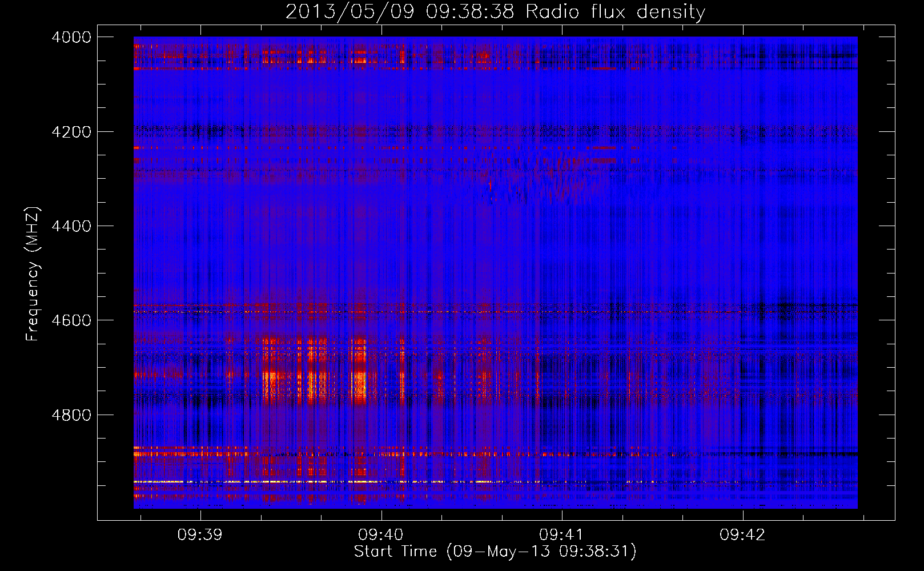
Task: Select the 4200 frequency axis label
Action: (x=71, y=132)
